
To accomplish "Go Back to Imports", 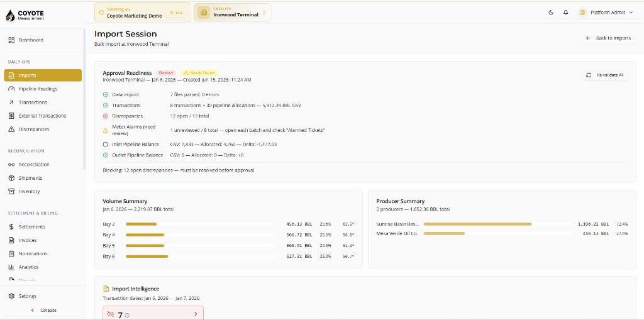I will (608, 38).
